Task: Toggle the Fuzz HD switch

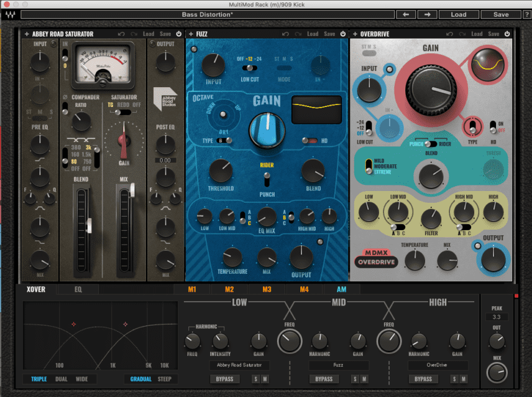Action: pyautogui.click(x=310, y=141)
